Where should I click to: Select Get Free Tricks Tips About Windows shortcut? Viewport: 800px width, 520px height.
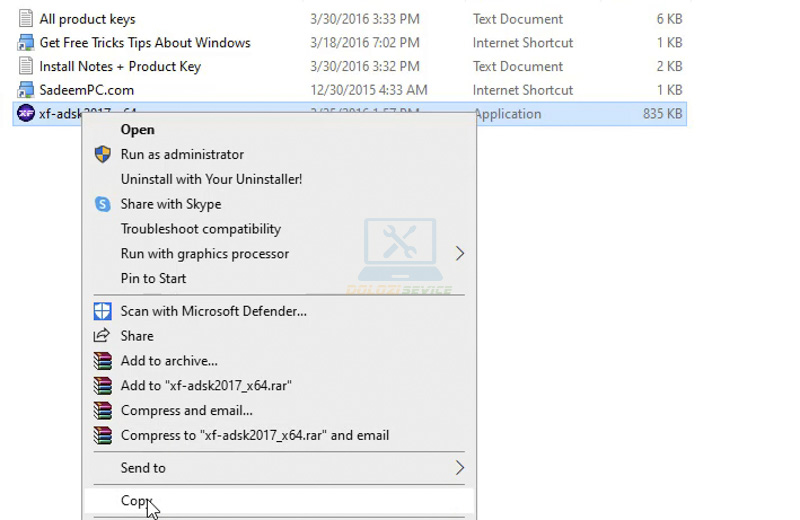(x=144, y=43)
